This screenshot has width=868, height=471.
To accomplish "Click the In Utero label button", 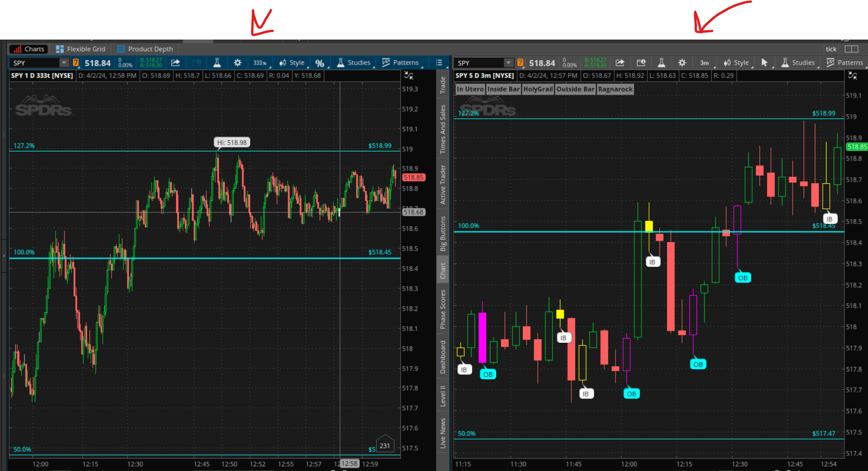I will coord(470,89).
